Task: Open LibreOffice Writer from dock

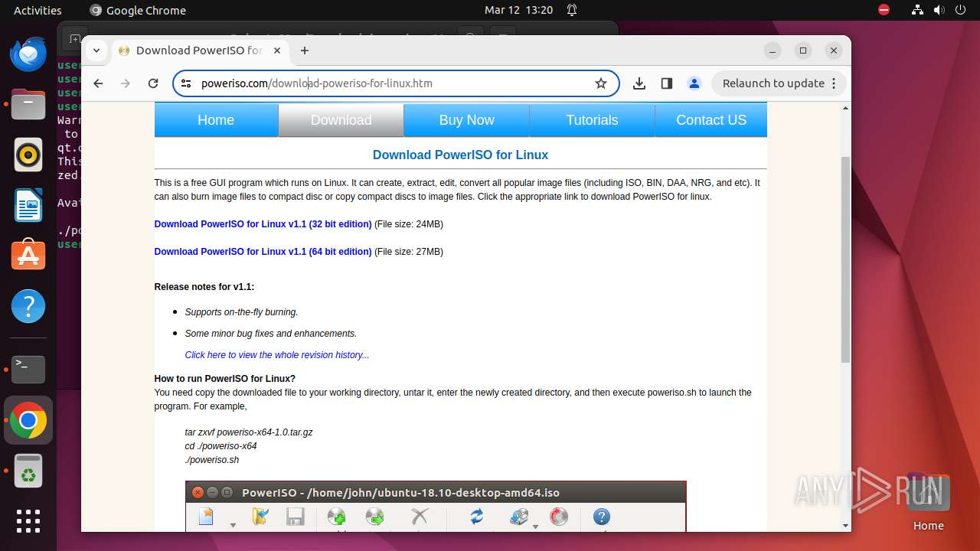Action: pos(28,206)
